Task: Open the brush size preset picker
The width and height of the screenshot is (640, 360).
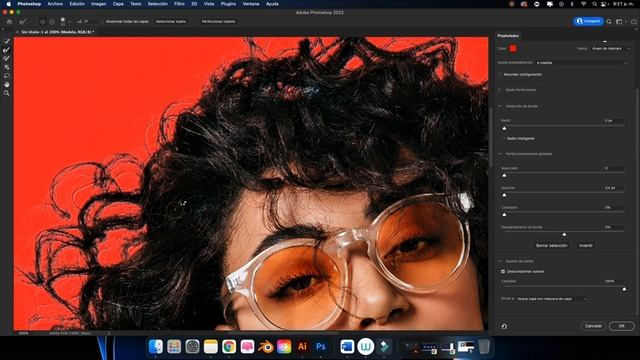Action: point(63,21)
